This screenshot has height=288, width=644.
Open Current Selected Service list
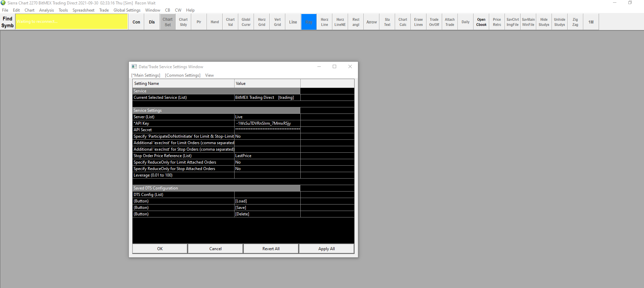click(267, 97)
